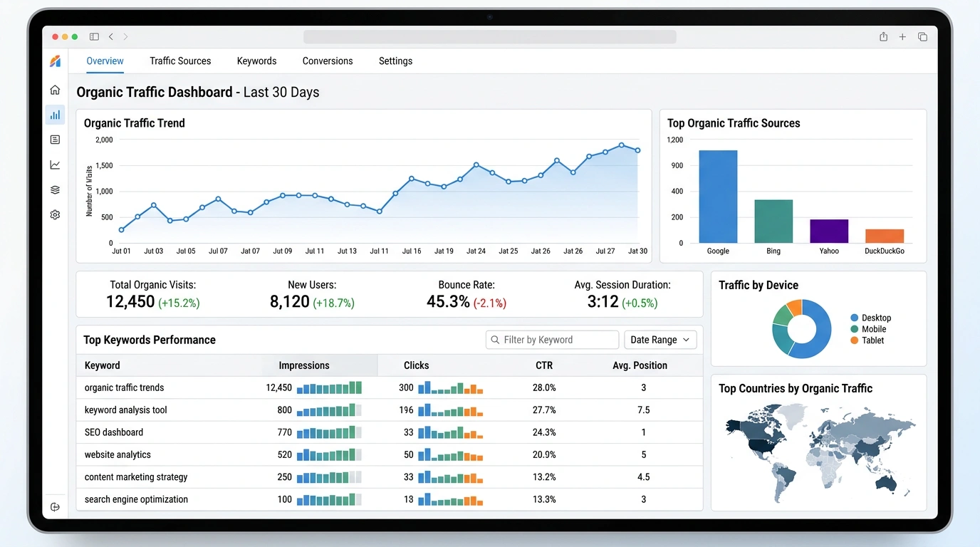Click the 8,120 New Users value
Viewport: 980px width, 547px height.
click(x=289, y=302)
